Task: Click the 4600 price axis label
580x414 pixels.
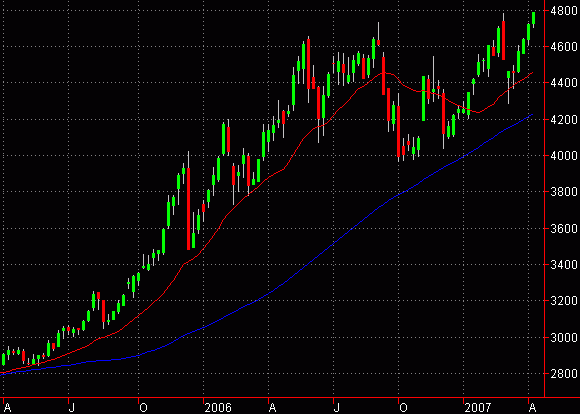Action: click(564, 47)
